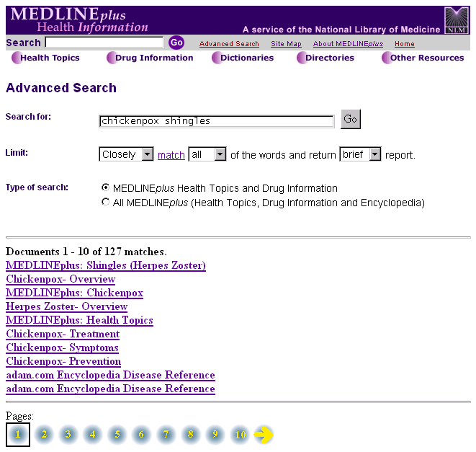Image resolution: width=476 pixels, height=452 pixels.
Task: Open Shingles (Herpes Zoster) result link
Action: coord(105,265)
